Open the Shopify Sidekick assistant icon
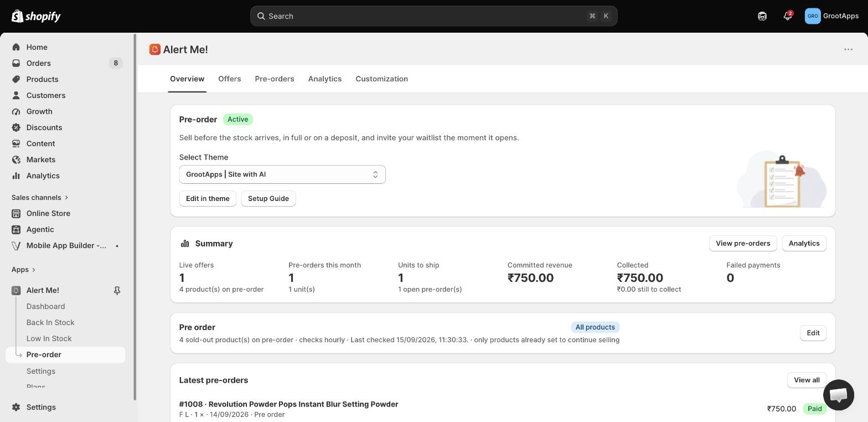Viewport: 868px width, 422px height. pyautogui.click(x=762, y=16)
